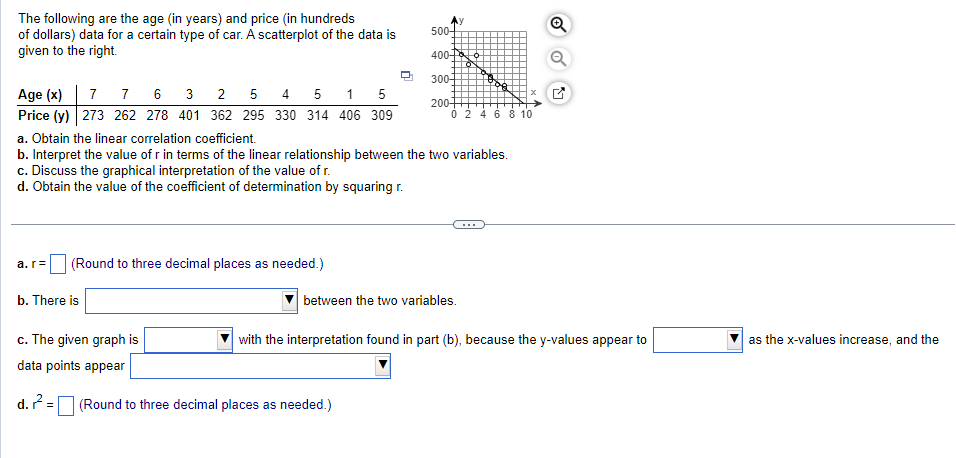Zoom in on the scatterplot
Screen dimensions: 956x458
[559, 24]
